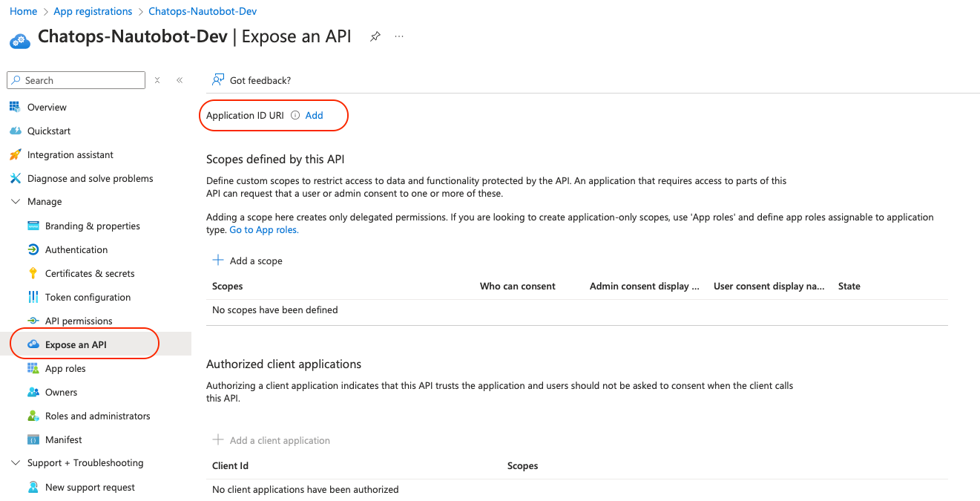Go to the Home breadcrumb

[x=23, y=11]
